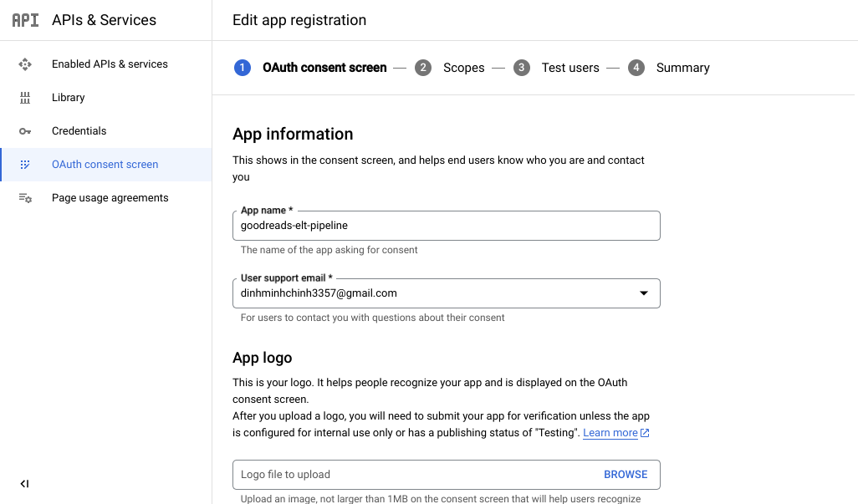Click the Credentials key icon
Viewport: 858px width, 504px height.
coord(25,131)
